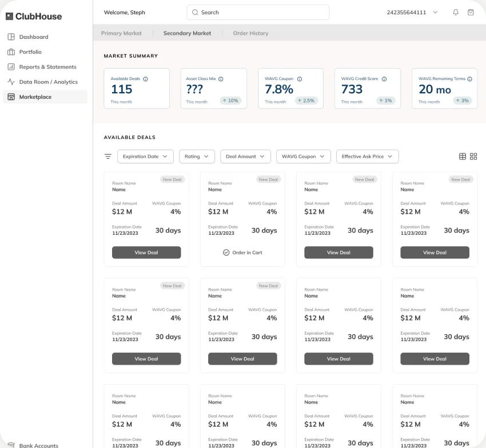Click the ClubHouse logo icon

(10, 17)
